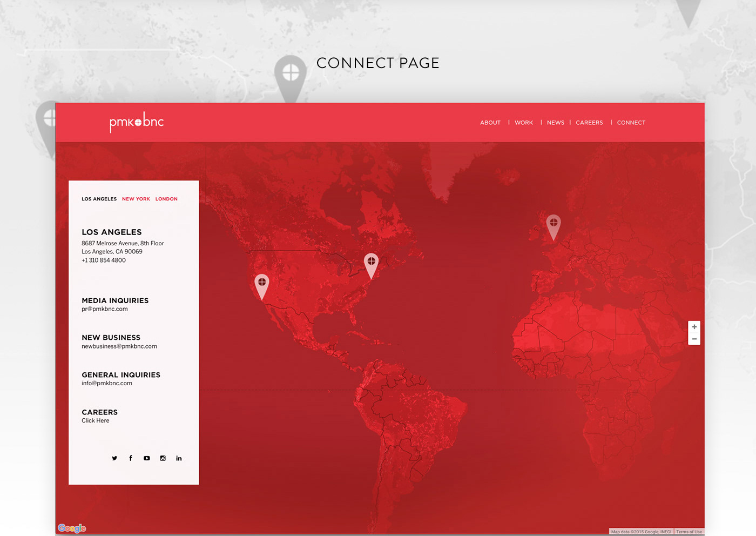The image size is (756, 536).
Task: Click the NEW BUSINESS heading
Action: (111, 338)
